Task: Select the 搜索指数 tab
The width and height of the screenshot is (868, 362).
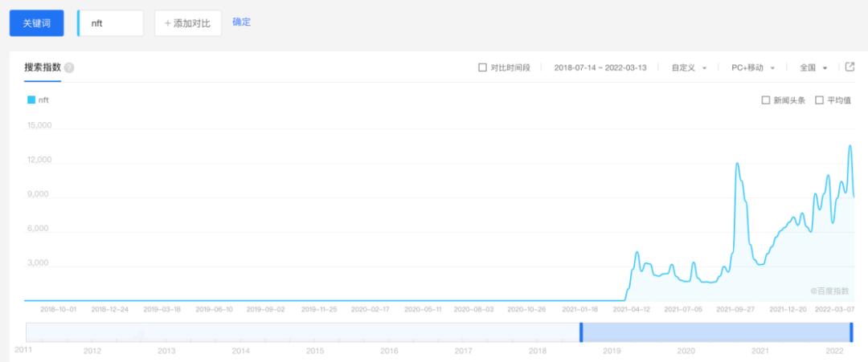Action: tap(43, 68)
